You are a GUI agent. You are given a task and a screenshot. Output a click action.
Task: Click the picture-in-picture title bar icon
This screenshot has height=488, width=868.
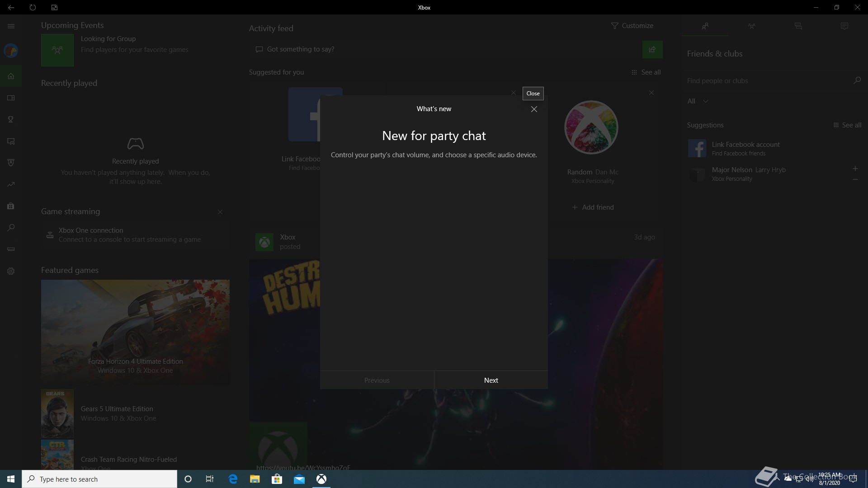coord(54,7)
